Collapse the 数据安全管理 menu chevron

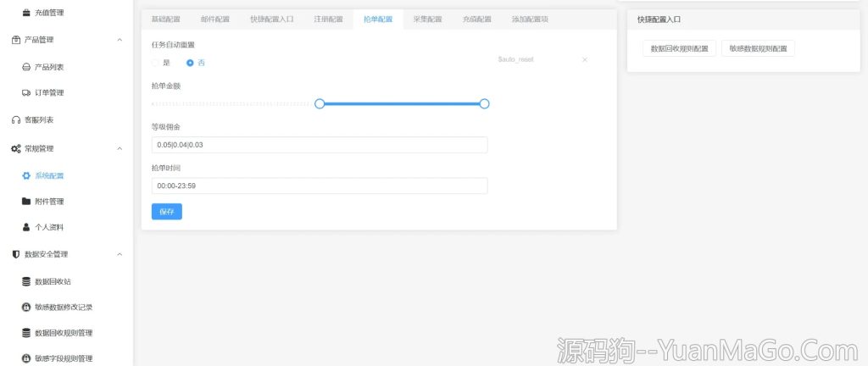[120, 254]
